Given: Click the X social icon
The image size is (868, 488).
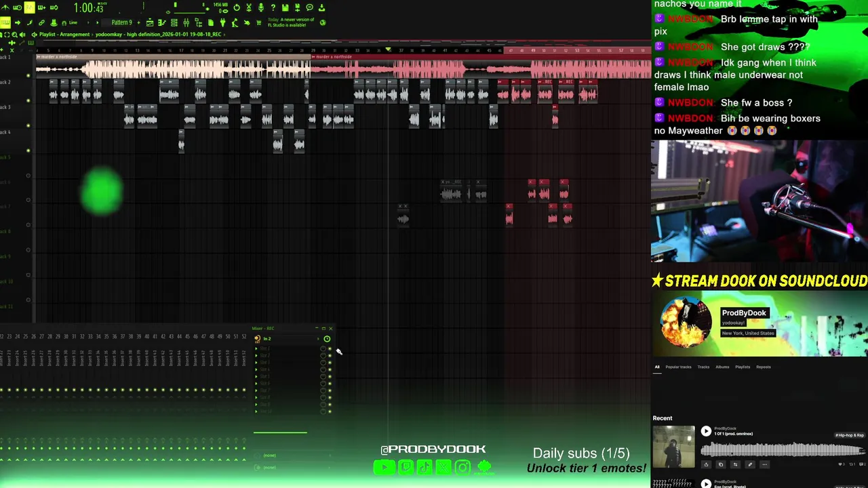Looking at the screenshot, I should point(443,467).
